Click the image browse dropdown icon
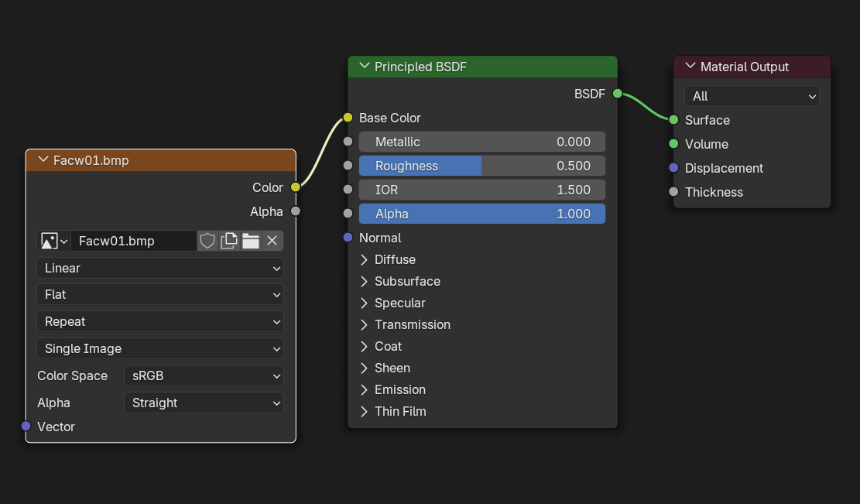860x504 pixels. pos(53,241)
